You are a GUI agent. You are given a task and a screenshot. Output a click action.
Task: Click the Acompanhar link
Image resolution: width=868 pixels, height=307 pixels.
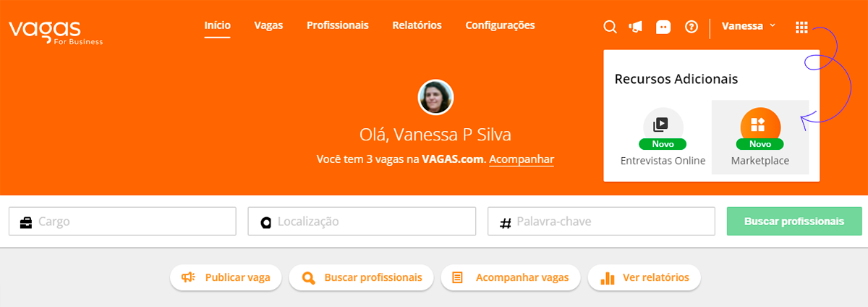[522, 159]
